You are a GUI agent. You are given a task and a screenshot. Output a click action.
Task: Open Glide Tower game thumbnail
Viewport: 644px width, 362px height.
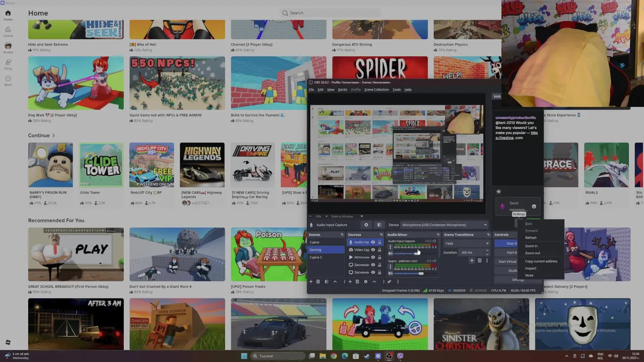[101, 165]
